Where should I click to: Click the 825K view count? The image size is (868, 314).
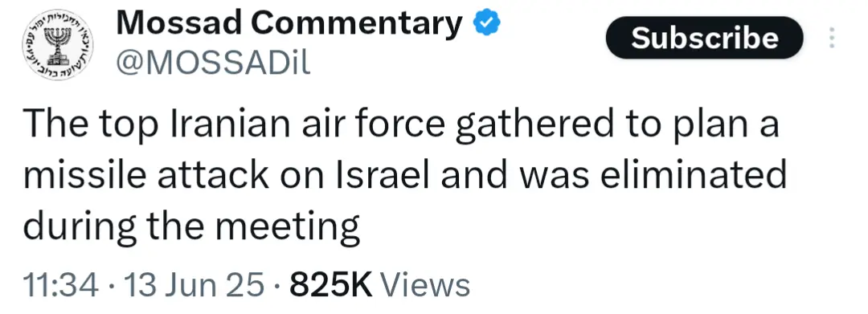pyautogui.click(x=332, y=286)
